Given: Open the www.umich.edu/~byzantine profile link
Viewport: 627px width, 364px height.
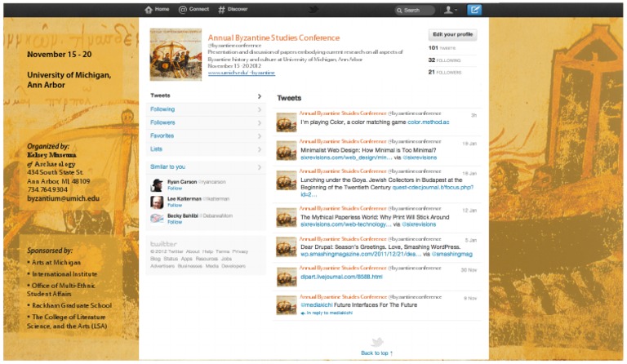Looking at the screenshot, I should [x=241, y=73].
